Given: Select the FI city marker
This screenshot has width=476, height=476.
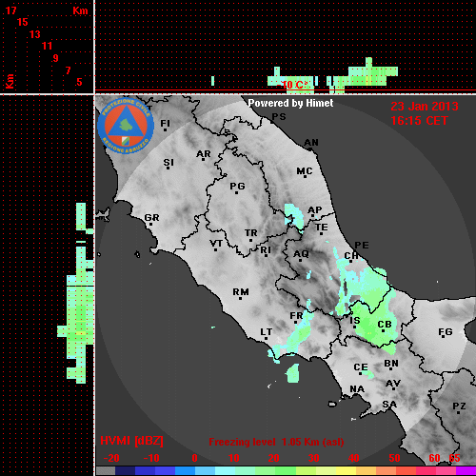Looking at the screenshot, I should [165, 129].
